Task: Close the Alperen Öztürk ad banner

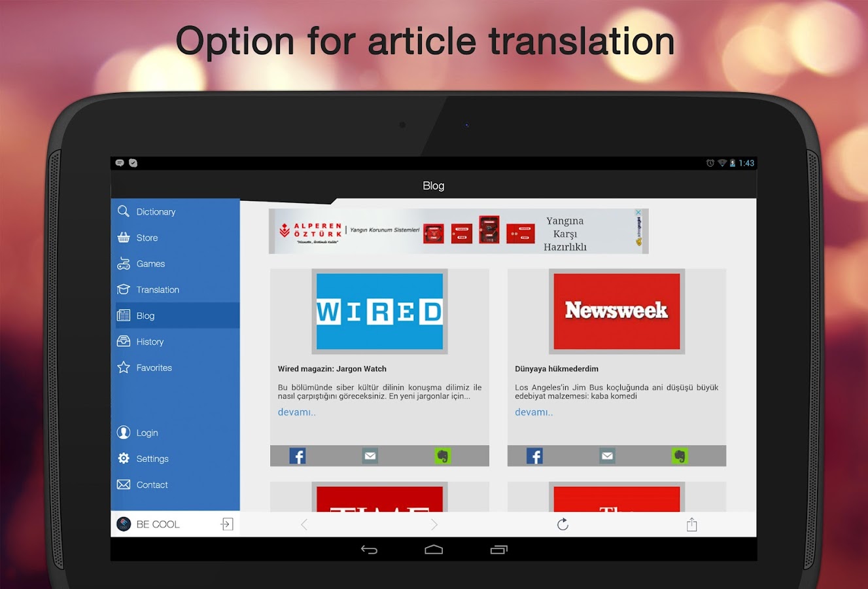Action: pyautogui.click(x=638, y=213)
